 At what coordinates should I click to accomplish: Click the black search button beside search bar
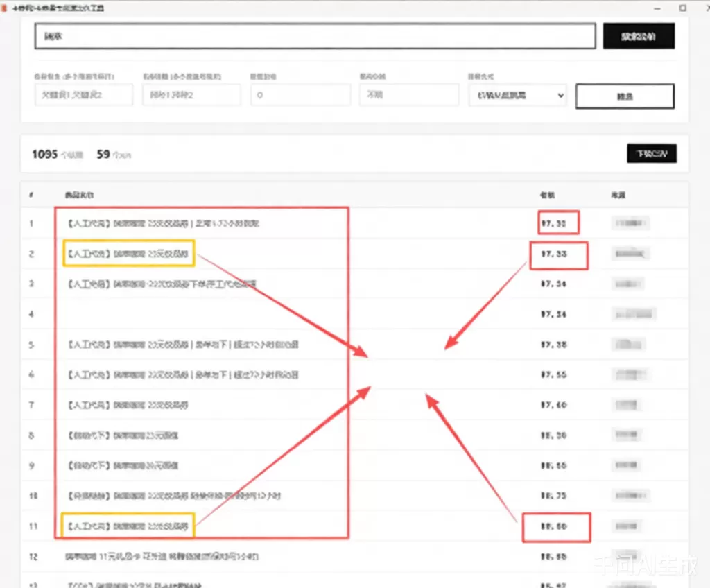pos(639,37)
